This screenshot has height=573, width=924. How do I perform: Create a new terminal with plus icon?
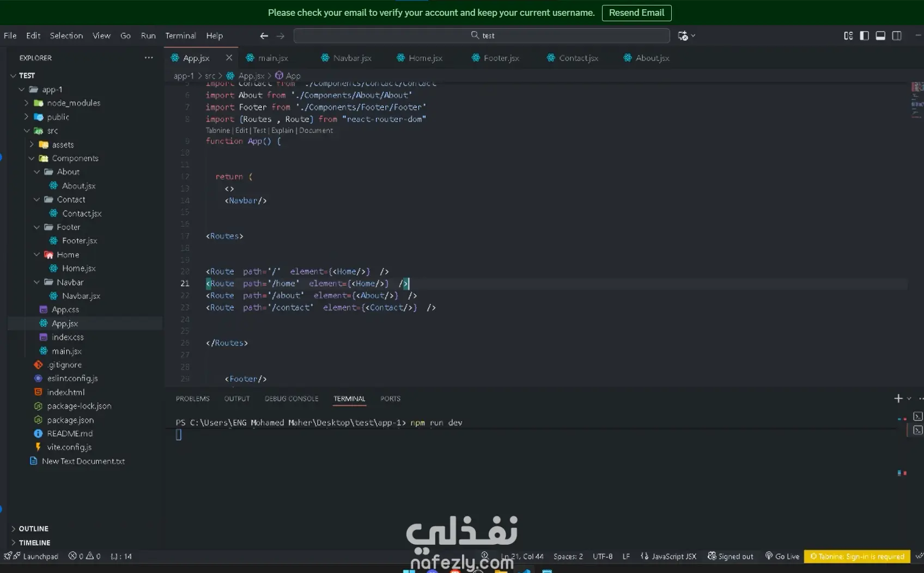pyautogui.click(x=898, y=399)
